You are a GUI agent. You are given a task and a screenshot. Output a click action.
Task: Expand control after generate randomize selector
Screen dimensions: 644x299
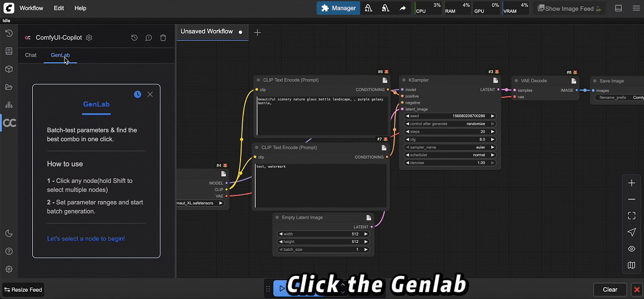(450, 123)
